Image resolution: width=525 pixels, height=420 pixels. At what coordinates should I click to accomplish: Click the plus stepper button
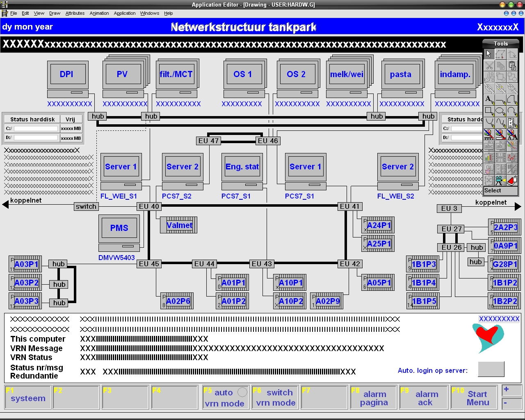[x=511, y=390]
